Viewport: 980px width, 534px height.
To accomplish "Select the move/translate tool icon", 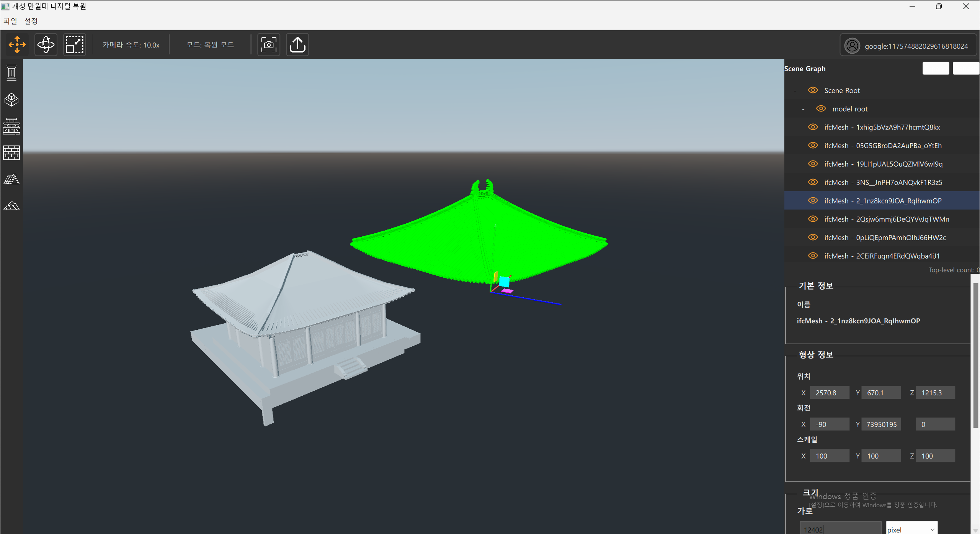I will (17, 45).
